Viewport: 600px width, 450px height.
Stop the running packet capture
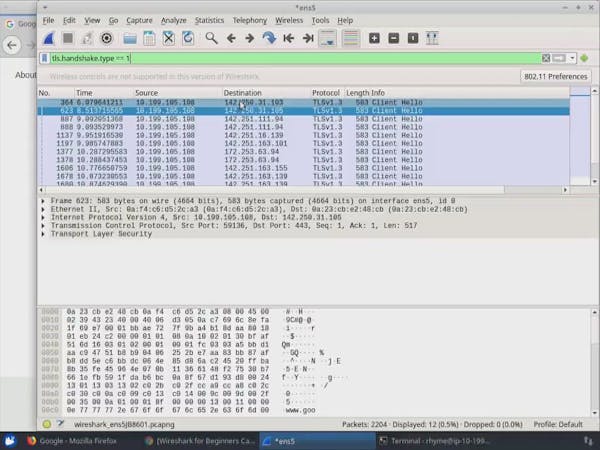pos(68,38)
